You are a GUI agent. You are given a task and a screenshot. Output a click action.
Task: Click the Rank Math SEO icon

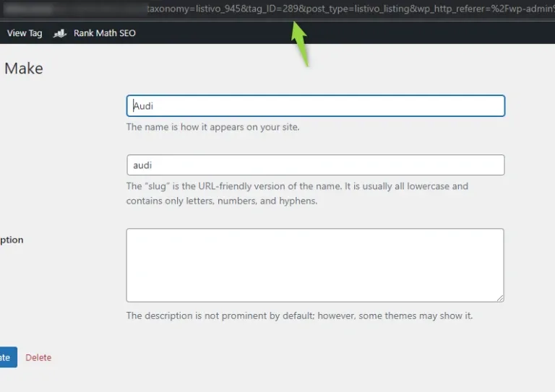pyautogui.click(x=60, y=33)
